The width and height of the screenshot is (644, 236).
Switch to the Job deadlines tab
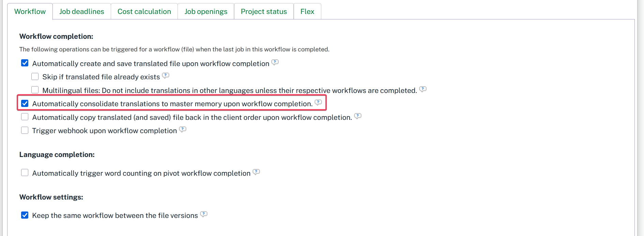point(81,12)
